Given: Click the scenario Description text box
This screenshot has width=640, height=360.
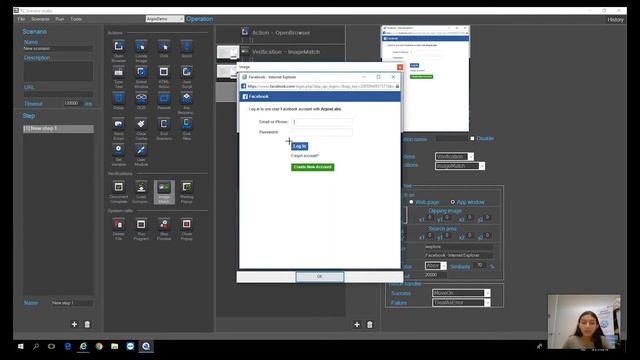Looking at the screenshot, I should coord(58,71).
